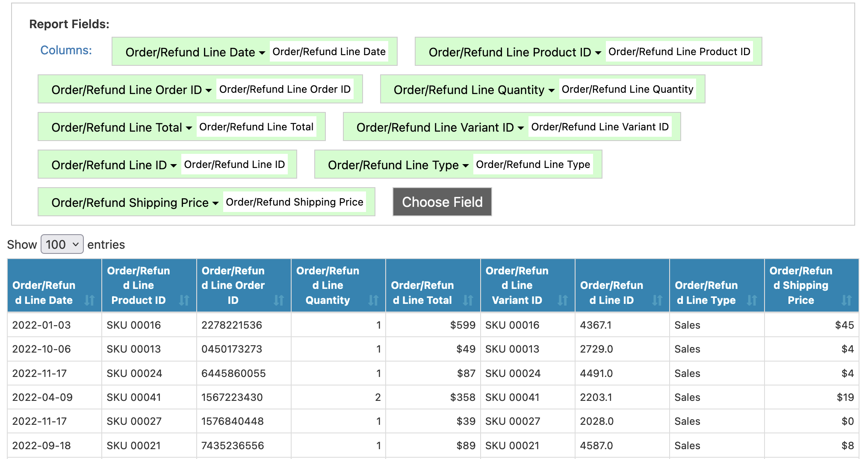Edit the Order/Refund Line Type label input
The width and height of the screenshot is (868, 459).
tap(533, 165)
